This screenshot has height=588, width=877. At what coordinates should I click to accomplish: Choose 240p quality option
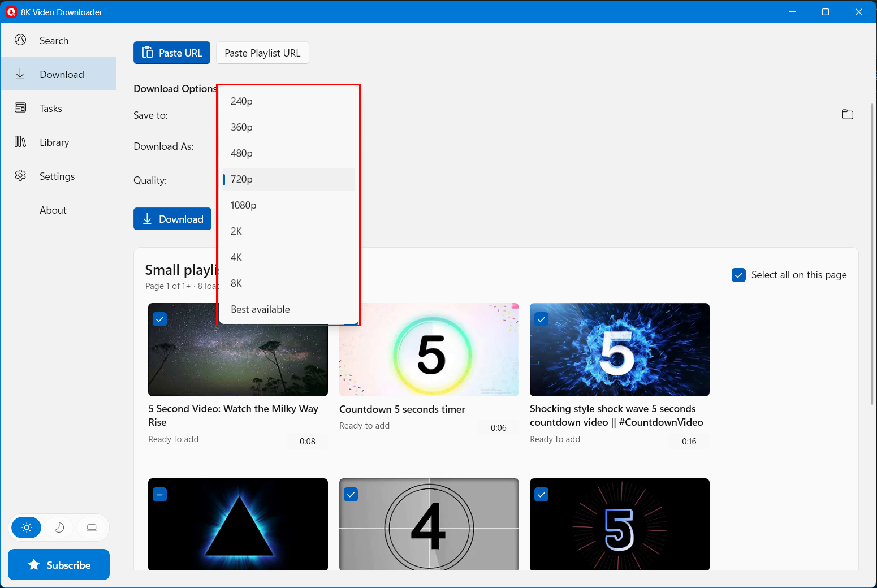point(288,101)
